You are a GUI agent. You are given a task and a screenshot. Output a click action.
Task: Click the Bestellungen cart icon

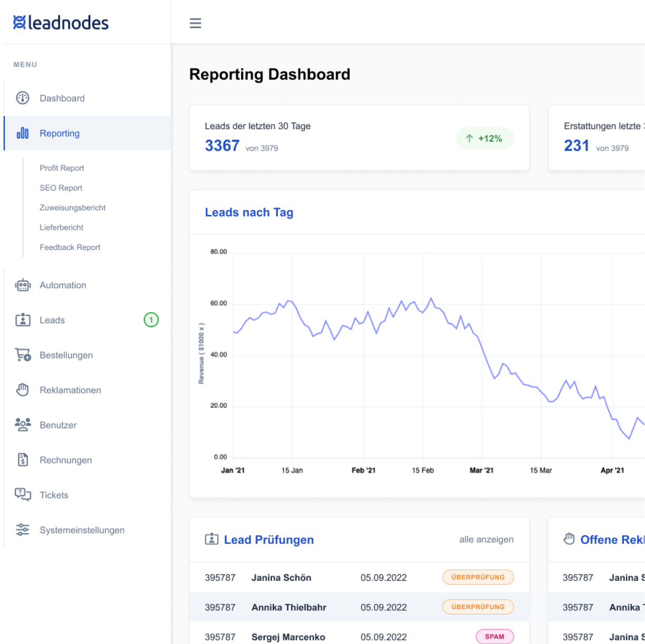[x=23, y=355]
